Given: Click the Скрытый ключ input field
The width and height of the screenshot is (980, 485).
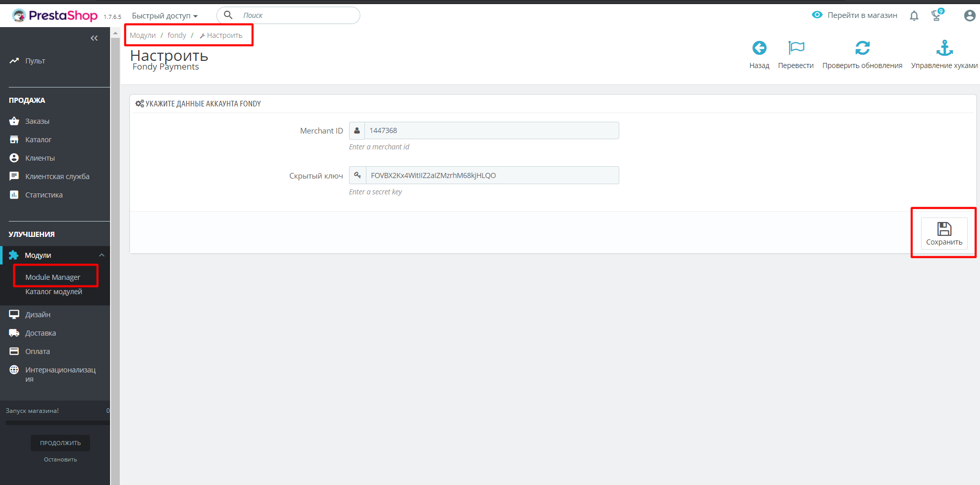Looking at the screenshot, I should [x=492, y=175].
